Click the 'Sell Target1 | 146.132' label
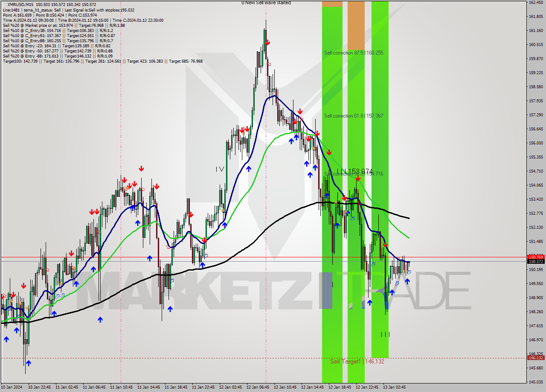The image size is (546, 392). pyautogui.click(x=357, y=361)
